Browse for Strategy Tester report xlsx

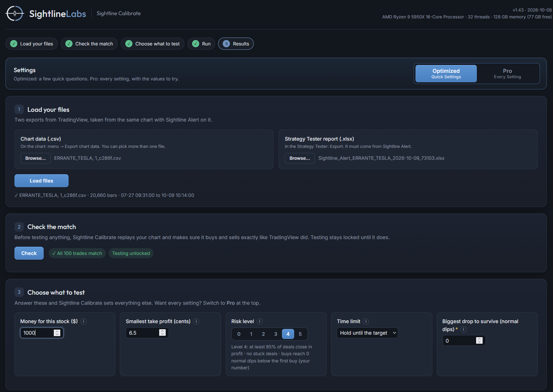coord(300,158)
